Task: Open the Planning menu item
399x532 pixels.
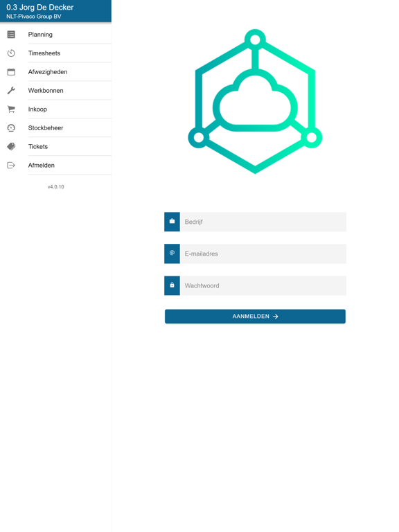Action: click(x=55, y=34)
